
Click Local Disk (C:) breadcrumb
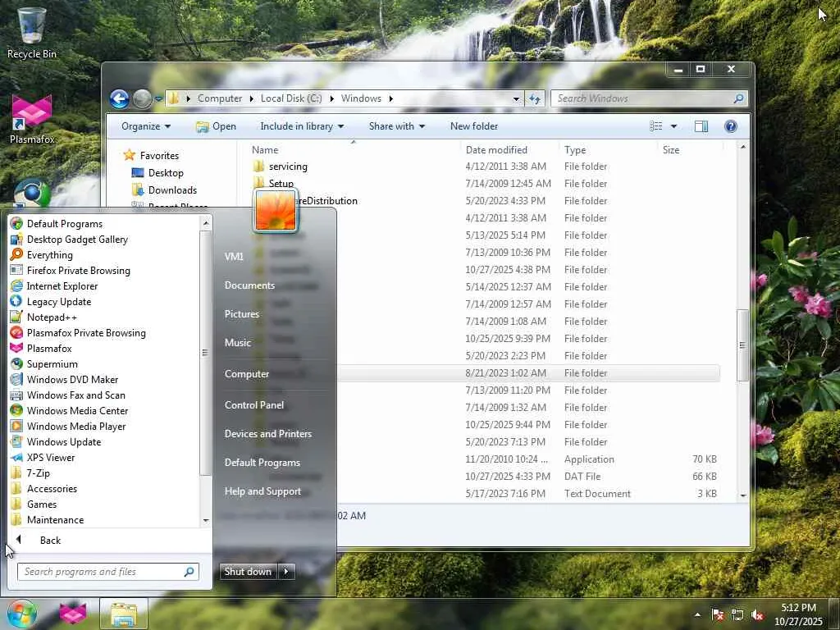[x=291, y=98]
